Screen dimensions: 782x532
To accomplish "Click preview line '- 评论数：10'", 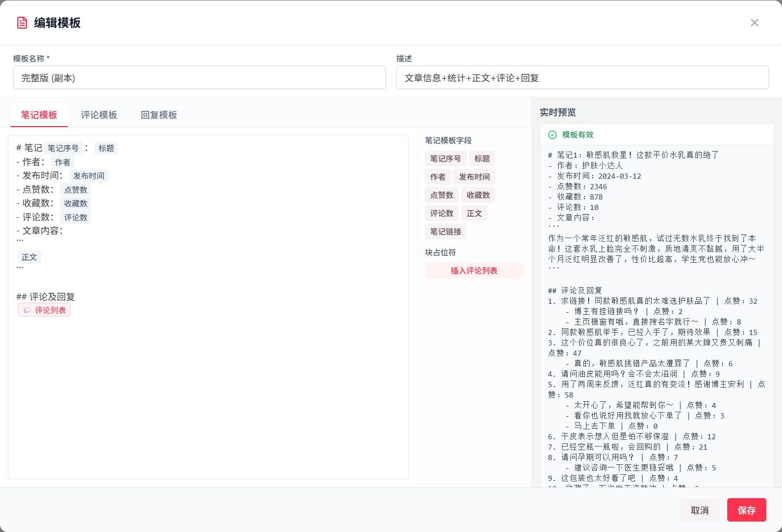I will 573,207.
